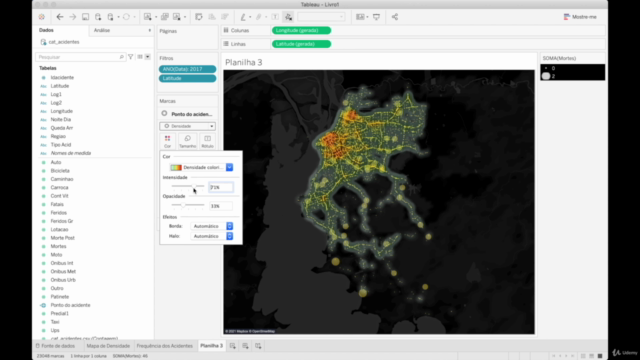Click the Mostre-me button
Screen dimensions: 640x360
pyautogui.click(x=580, y=17)
